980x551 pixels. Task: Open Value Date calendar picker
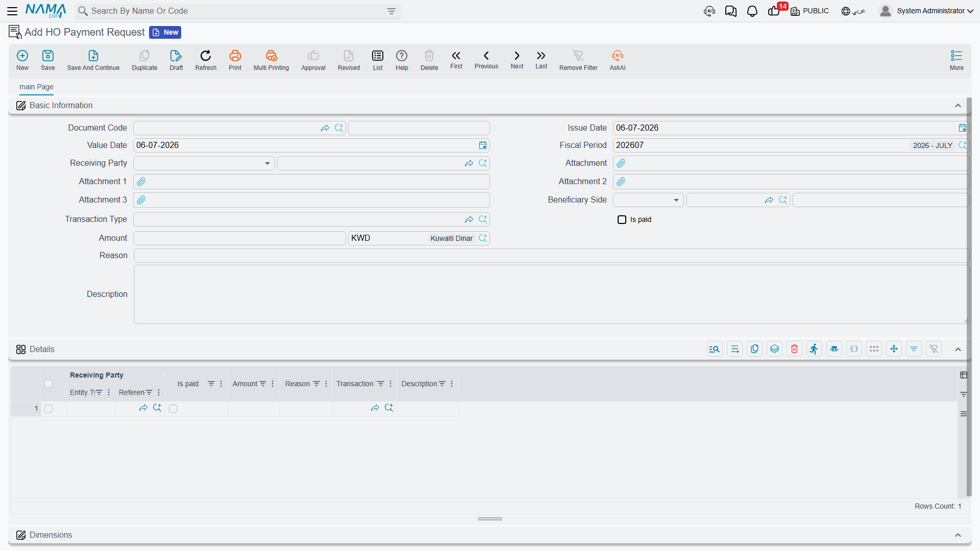[x=483, y=145]
